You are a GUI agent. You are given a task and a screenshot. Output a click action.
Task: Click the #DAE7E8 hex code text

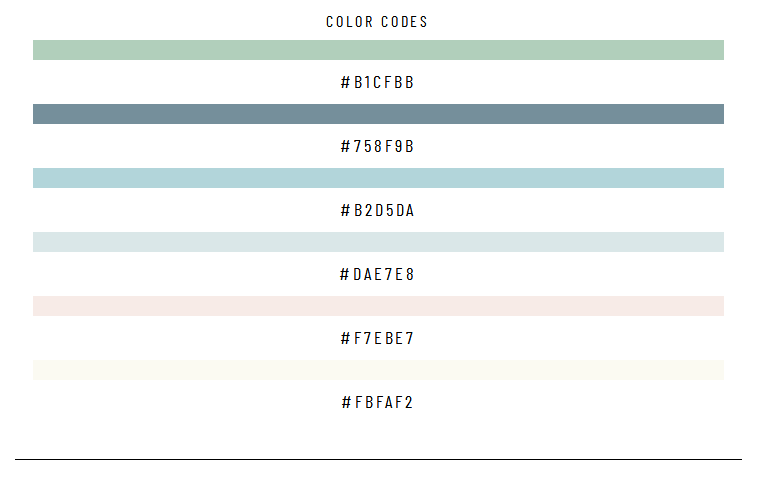[x=377, y=274]
